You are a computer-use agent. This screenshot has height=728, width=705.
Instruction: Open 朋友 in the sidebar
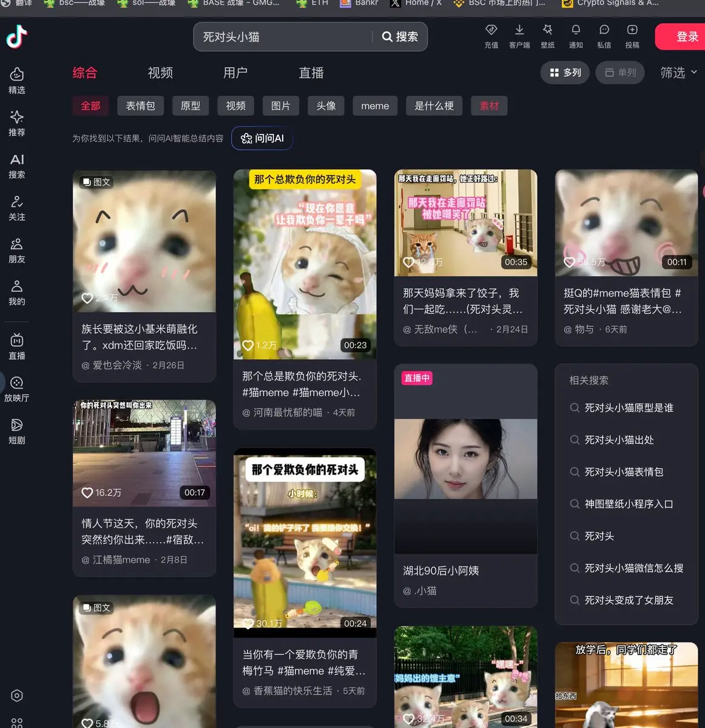pyautogui.click(x=17, y=251)
